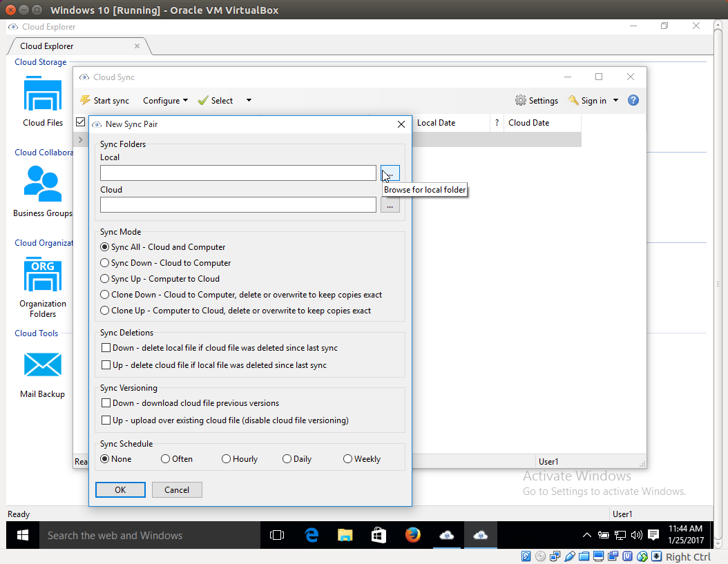Enable Down - delete local file checkbox
728x564 pixels.
pos(106,348)
